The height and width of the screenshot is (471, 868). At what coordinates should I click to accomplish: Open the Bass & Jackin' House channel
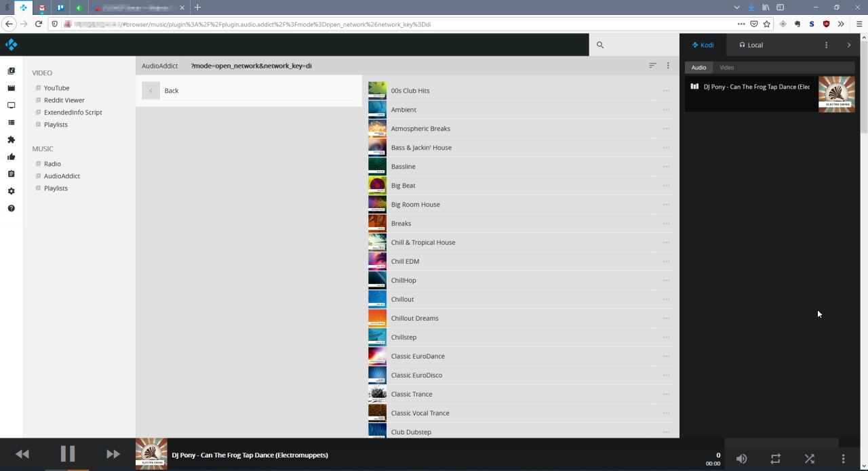point(421,148)
